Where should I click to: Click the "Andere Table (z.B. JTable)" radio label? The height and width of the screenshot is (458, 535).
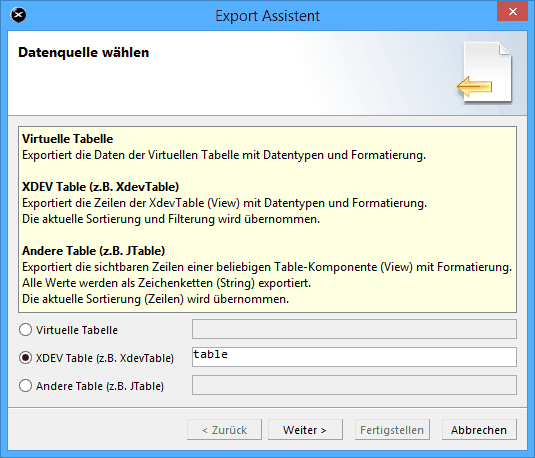click(x=100, y=386)
